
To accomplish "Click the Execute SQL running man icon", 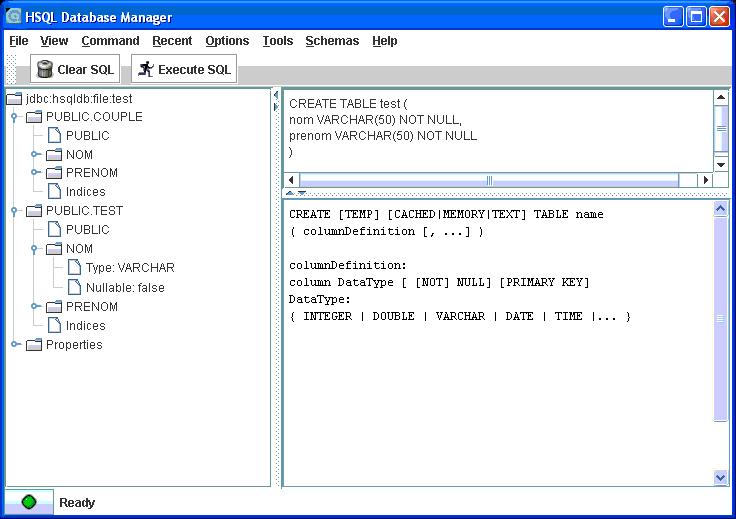I will click(146, 69).
